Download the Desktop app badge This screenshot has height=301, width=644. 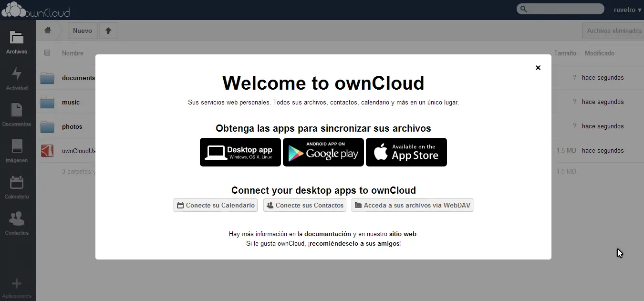240,152
